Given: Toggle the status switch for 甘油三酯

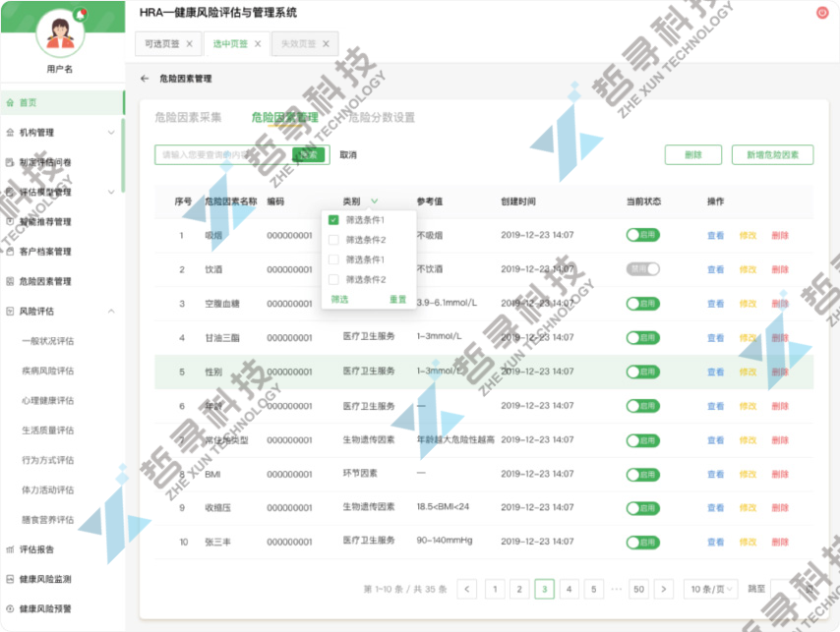Looking at the screenshot, I should [643, 338].
